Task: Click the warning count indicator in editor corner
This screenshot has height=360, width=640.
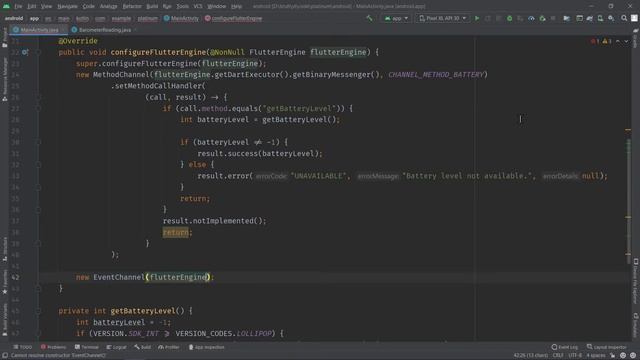Action: (x=607, y=41)
